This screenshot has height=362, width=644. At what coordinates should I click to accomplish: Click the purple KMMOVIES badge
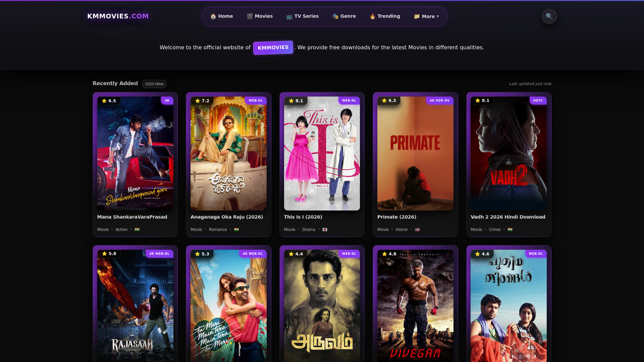[x=273, y=48]
